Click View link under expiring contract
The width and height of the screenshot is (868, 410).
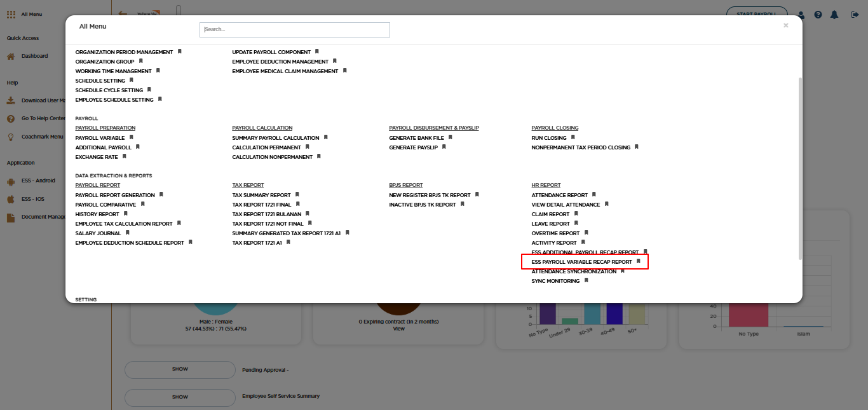398,329
